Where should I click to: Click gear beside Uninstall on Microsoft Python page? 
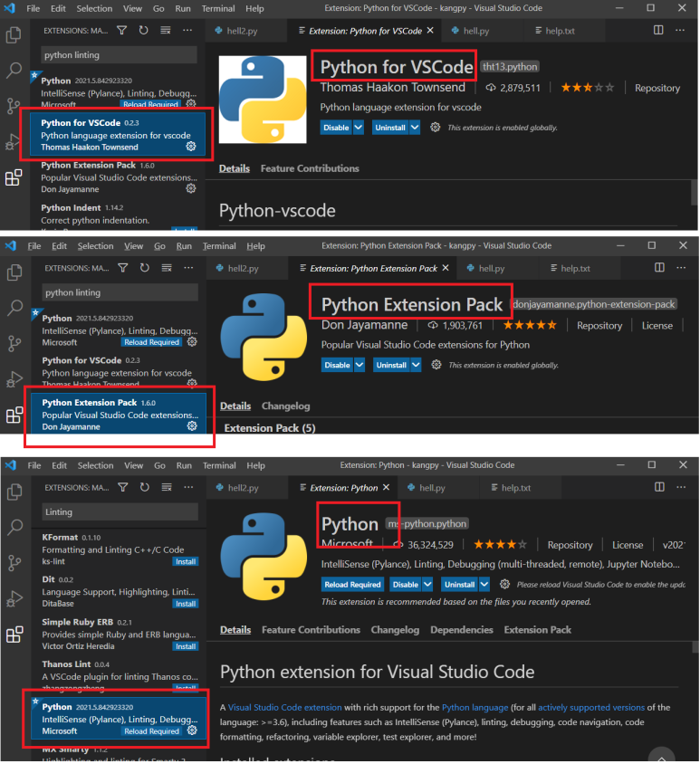tap(504, 584)
